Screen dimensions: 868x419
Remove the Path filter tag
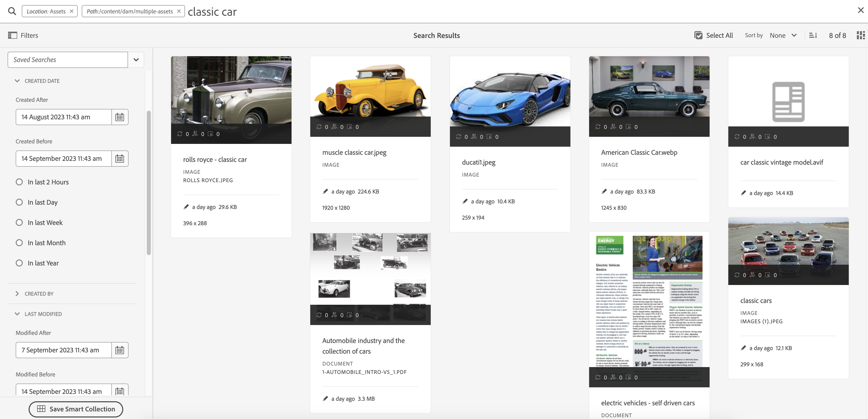tap(179, 11)
